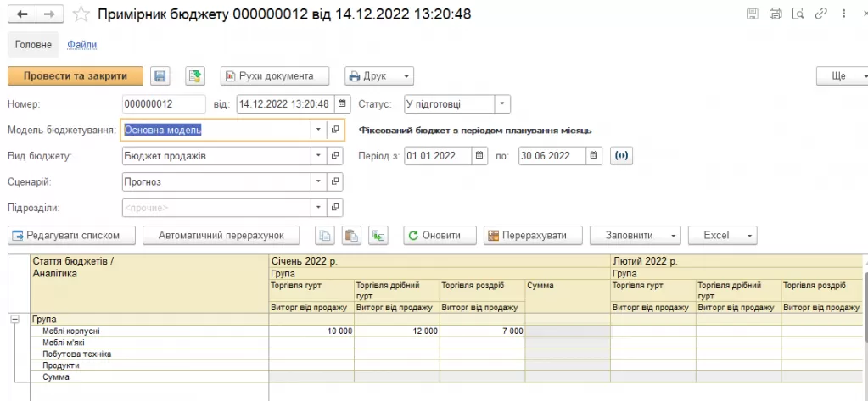The width and height of the screenshot is (868, 401).
Task: Switch to the Файли tab
Action: tap(82, 45)
